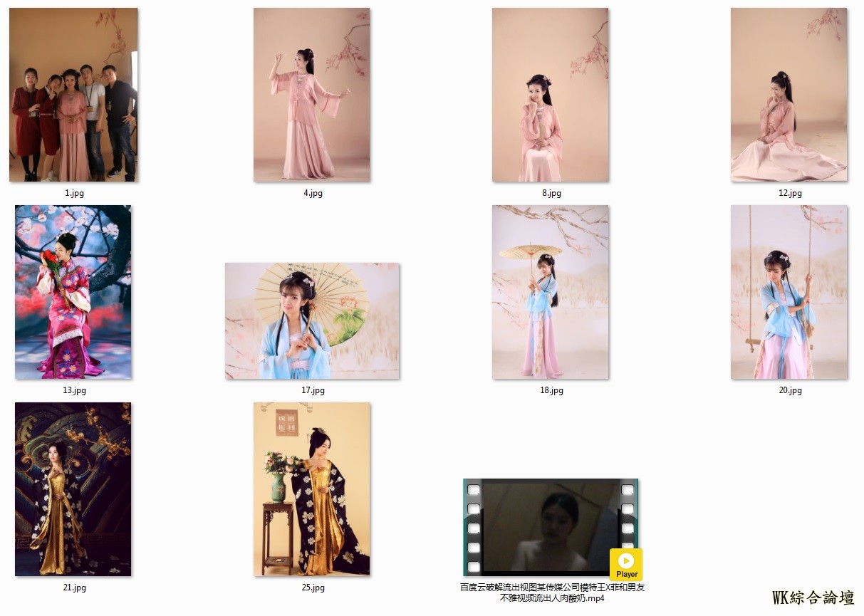Select the 13.jpg image thumbnail
This screenshot has width=864, height=616.
73,292
